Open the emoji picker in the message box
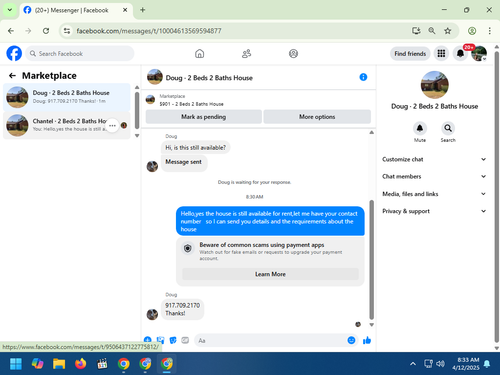Image resolution: width=500 pixels, height=375 pixels. click(351, 340)
